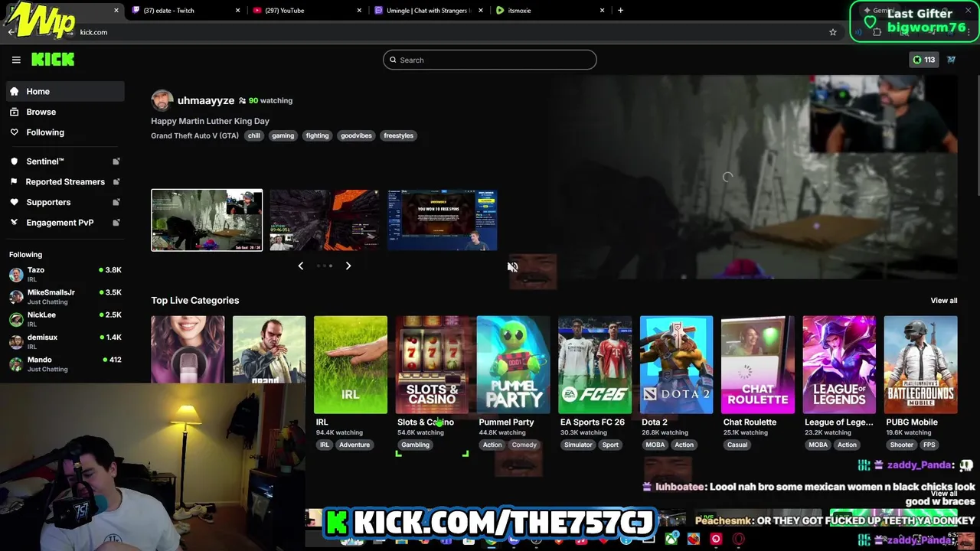Click the Adventure tag under IRL
Viewport: 980px width, 551px height.
tap(354, 445)
